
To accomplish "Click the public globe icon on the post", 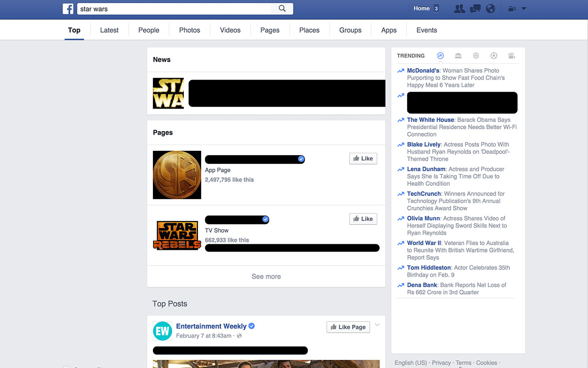I will pos(239,336).
